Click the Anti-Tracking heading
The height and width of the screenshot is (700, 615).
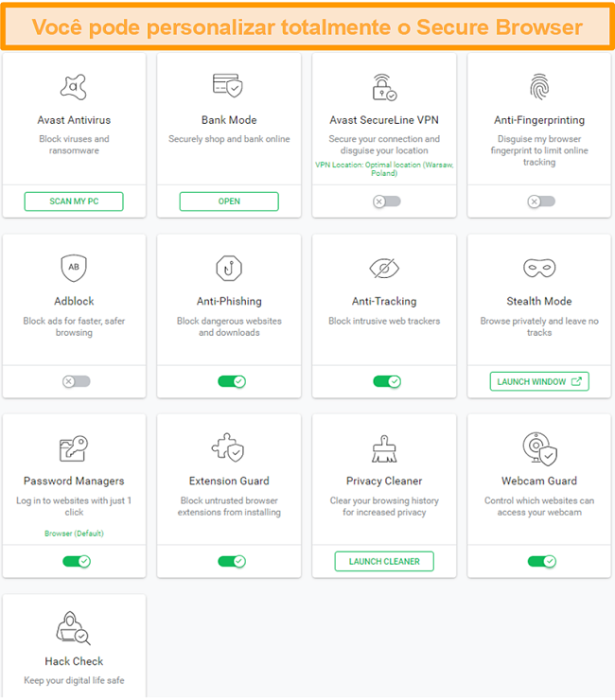click(384, 302)
